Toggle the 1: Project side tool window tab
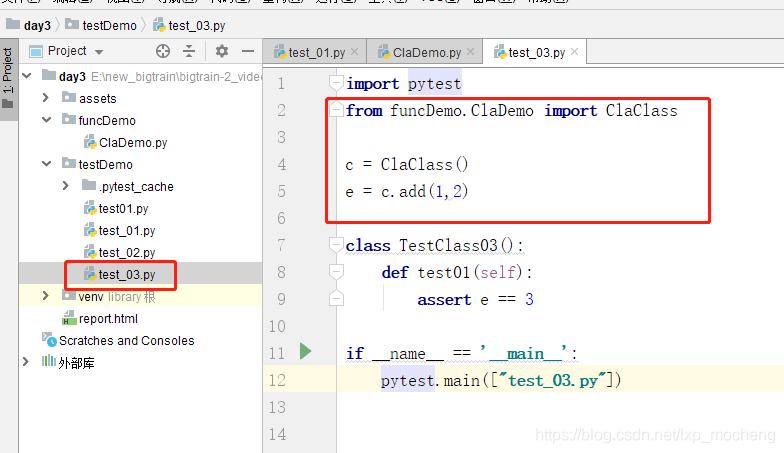Viewport: 784px width, 453px height. click(x=8, y=79)
